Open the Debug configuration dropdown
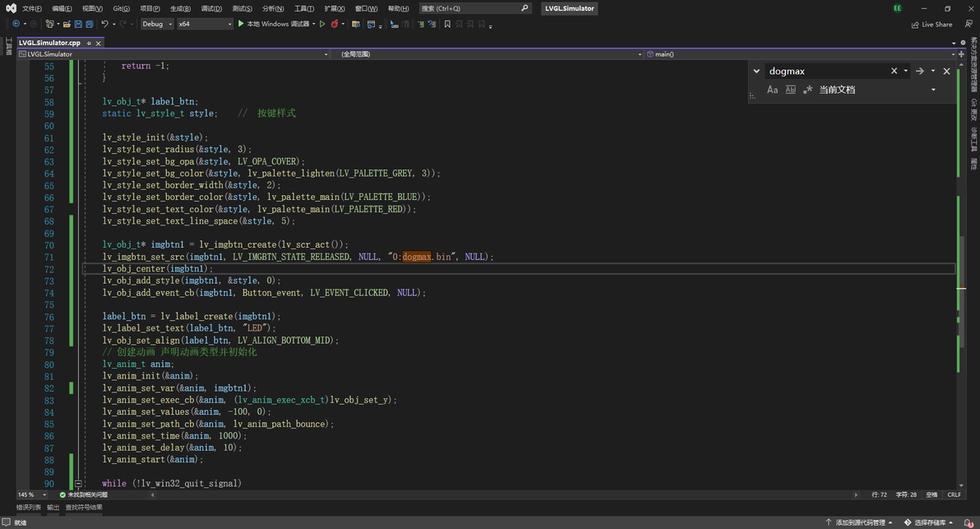This screenshot has height=529, width=980. coord(157,24)
